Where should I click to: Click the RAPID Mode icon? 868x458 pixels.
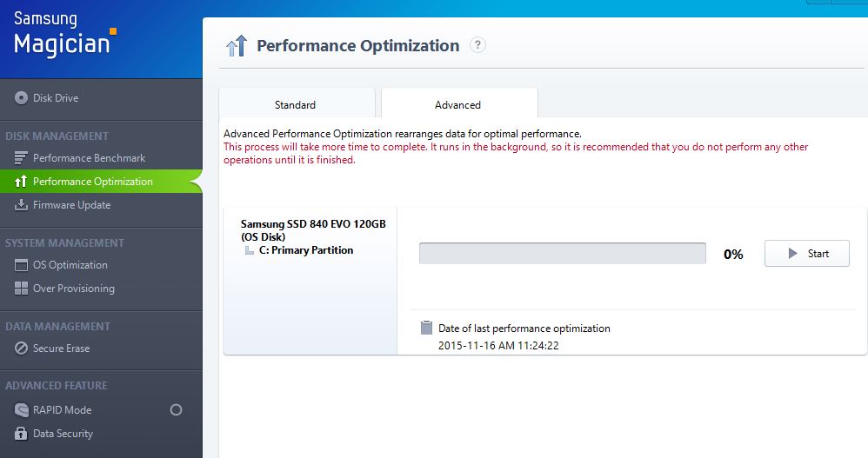[21, 410]
